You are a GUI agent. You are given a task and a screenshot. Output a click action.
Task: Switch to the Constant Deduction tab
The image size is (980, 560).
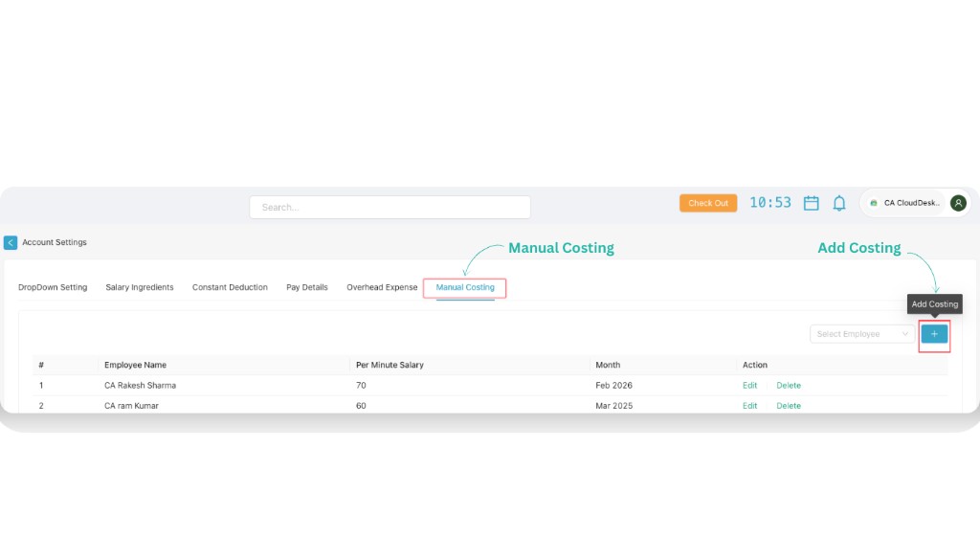pos(230,286)
